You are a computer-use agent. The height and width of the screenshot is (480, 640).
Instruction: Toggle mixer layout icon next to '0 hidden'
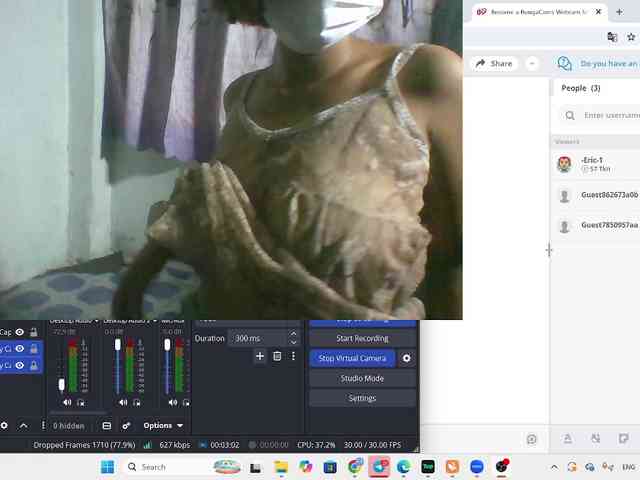point(107,426)
